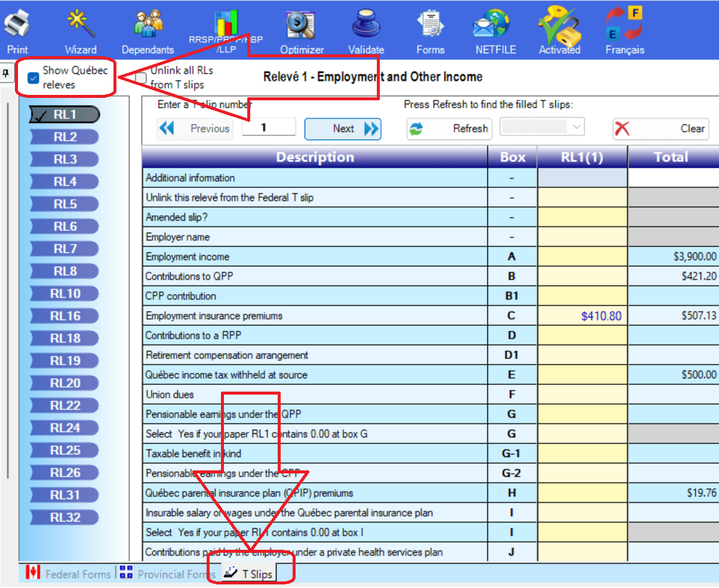The width and height of the screenshot is (719, 588).
Task: Select RL10 in the relevé sidebar
Action: click(x=65, y=294)
